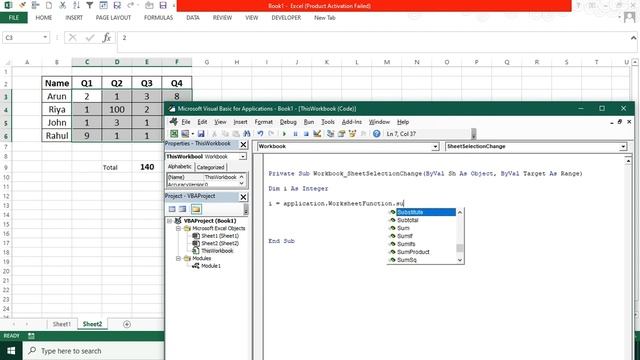Click the macro recording icon in Excel status bar

[31, 336]
